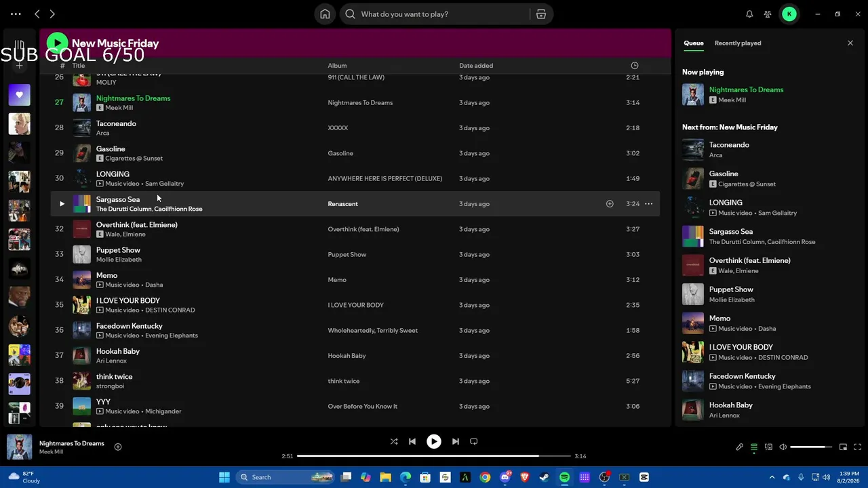Skip to the previous track
The image size is (868, 488).
pyautogui.click(x=412, y=441)
